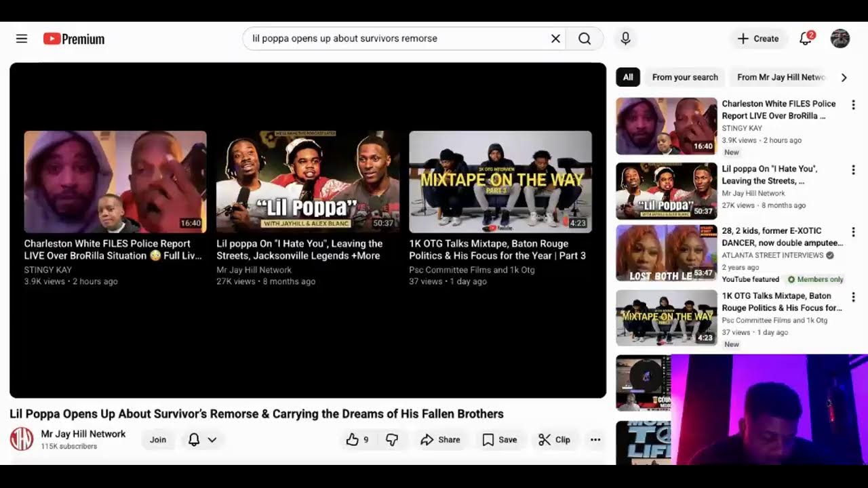
Task: Open Lil Poppa endscreen video thumbnail
Action: pyautogui.click(x=308, y=182)
